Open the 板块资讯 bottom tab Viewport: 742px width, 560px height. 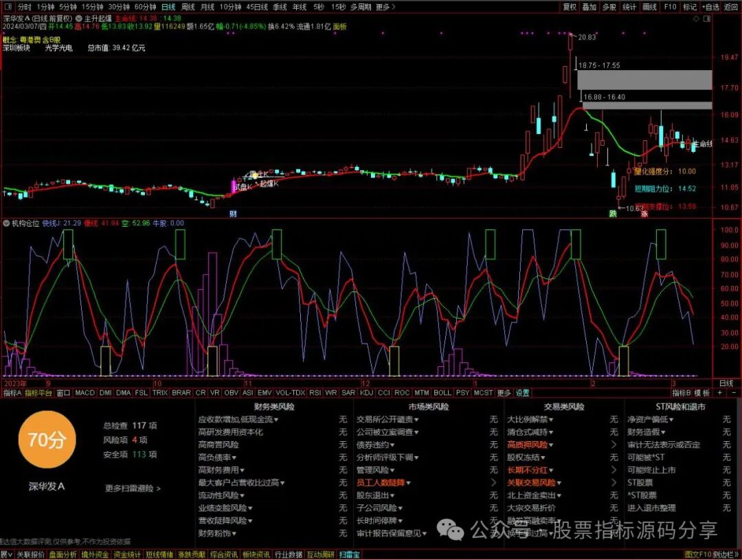(x=256, y=555)
